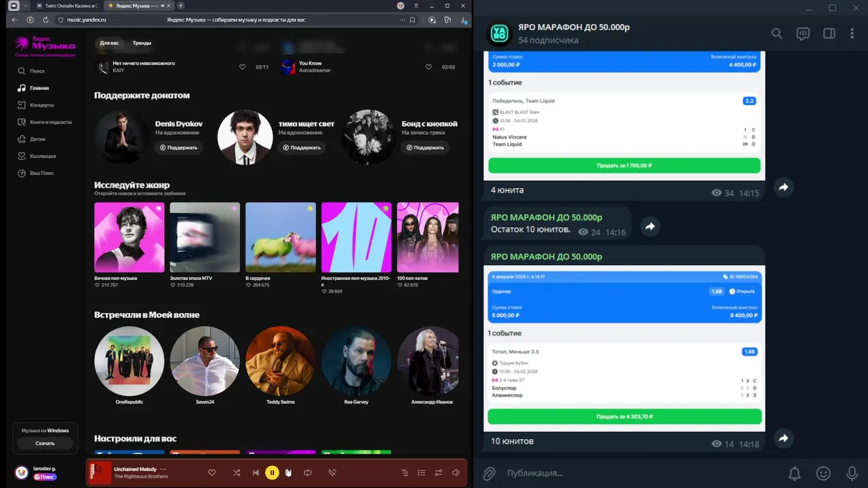Expand the tab list chevron in browser
This screenshot has width=868, height=488.
tap(25, 5)
